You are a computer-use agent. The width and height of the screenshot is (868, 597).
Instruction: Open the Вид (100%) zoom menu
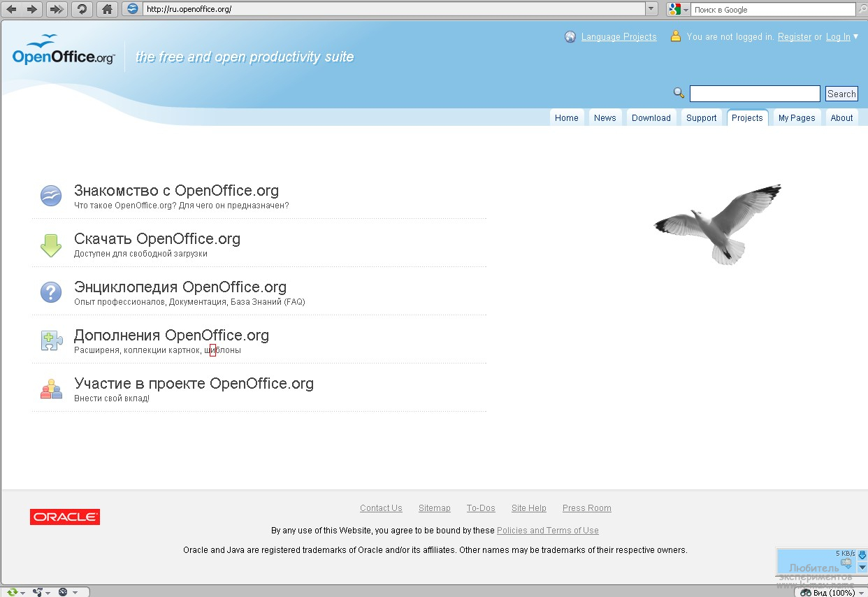click(834, 593)
